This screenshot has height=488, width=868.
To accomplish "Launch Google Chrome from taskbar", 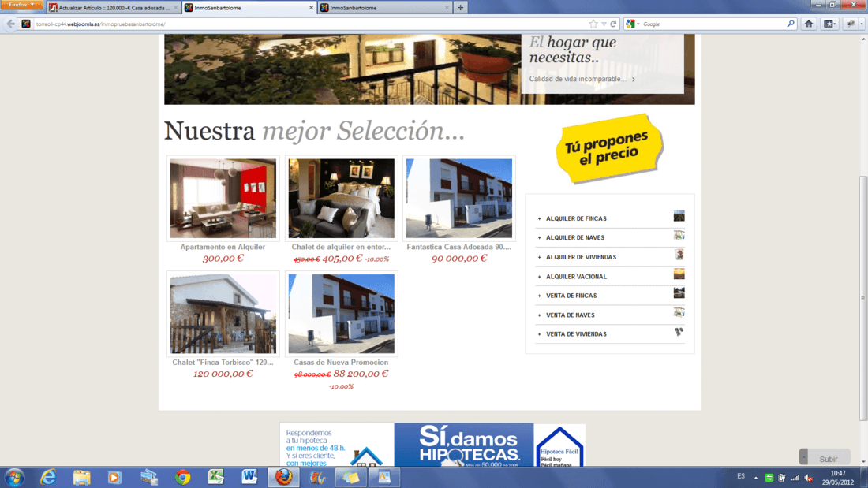I will point(182,477).
